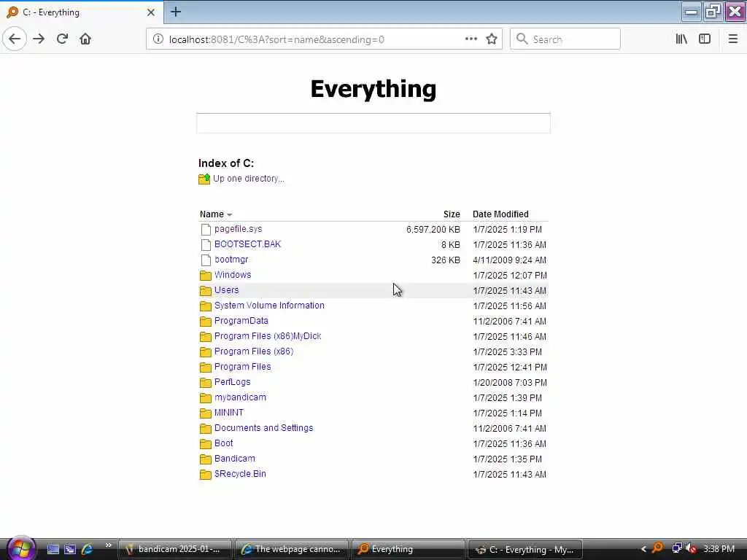747x560 pixels.
Task: Open Program Files (x86)MyDick folder
Action: click(268, 336)
